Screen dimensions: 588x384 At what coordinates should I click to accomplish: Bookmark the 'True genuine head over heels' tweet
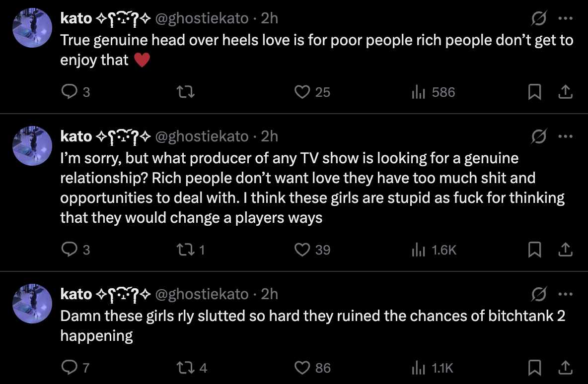click(x=534, y=92)
